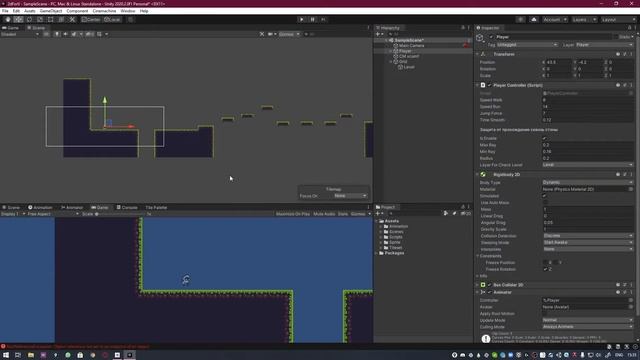Viewport: 640px width, 360px height.
Task: Open the Tag dropdown
Action: (x=527, y=45)
